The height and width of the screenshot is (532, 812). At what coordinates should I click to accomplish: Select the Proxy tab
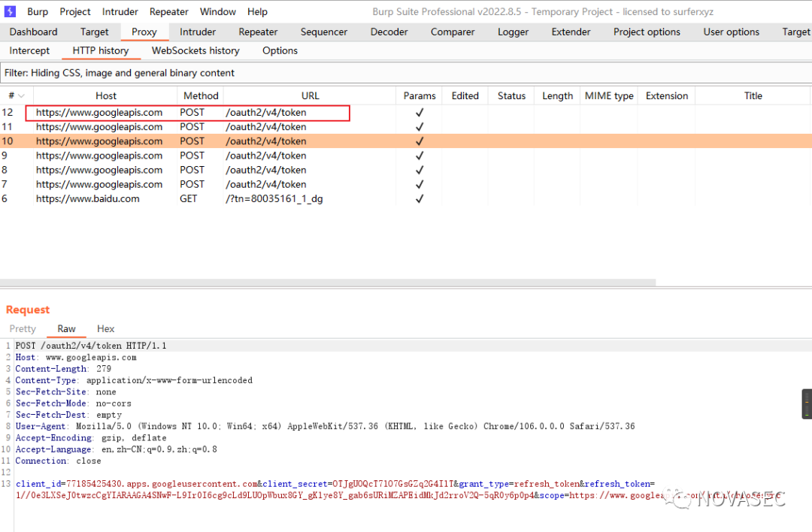(x=144, y=32)
